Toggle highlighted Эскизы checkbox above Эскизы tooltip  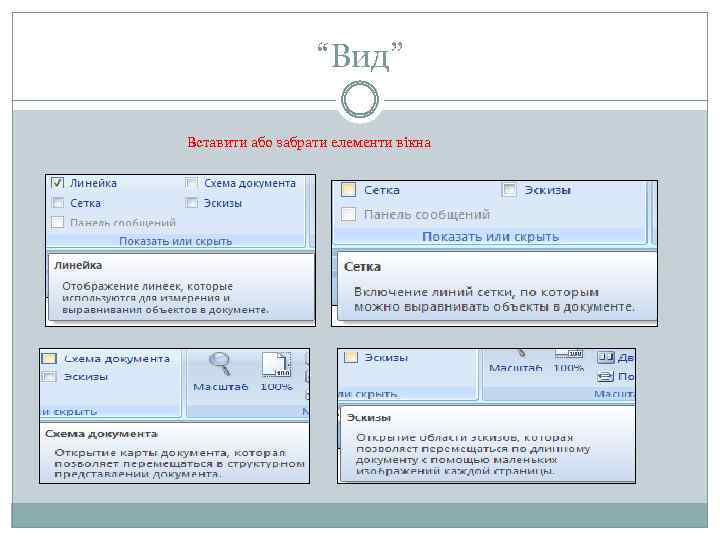[351, 357]
